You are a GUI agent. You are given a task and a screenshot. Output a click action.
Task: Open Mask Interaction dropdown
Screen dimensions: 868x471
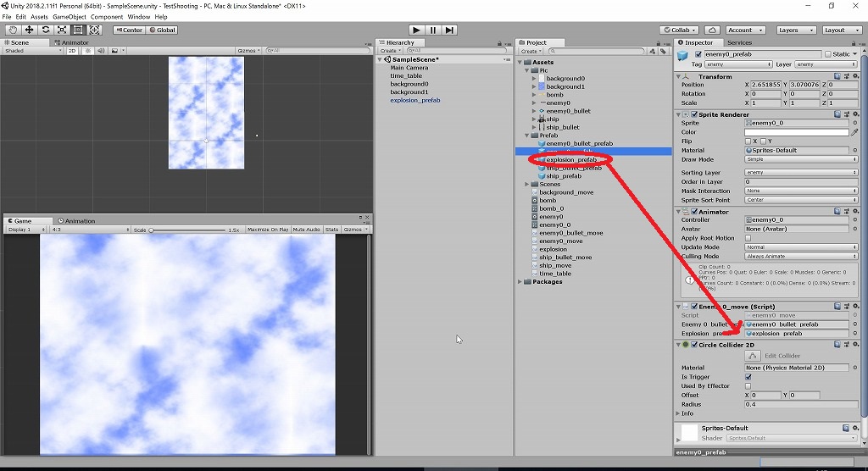(x=802, y=191)
